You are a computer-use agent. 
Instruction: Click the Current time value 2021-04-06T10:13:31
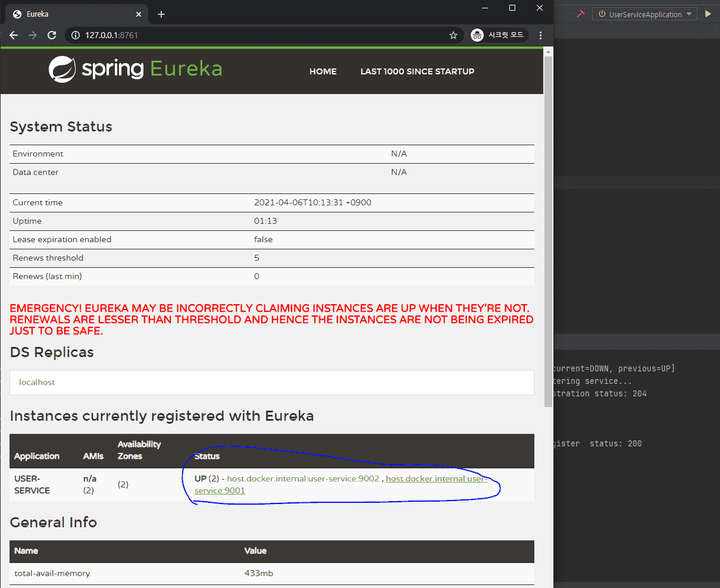312,202
